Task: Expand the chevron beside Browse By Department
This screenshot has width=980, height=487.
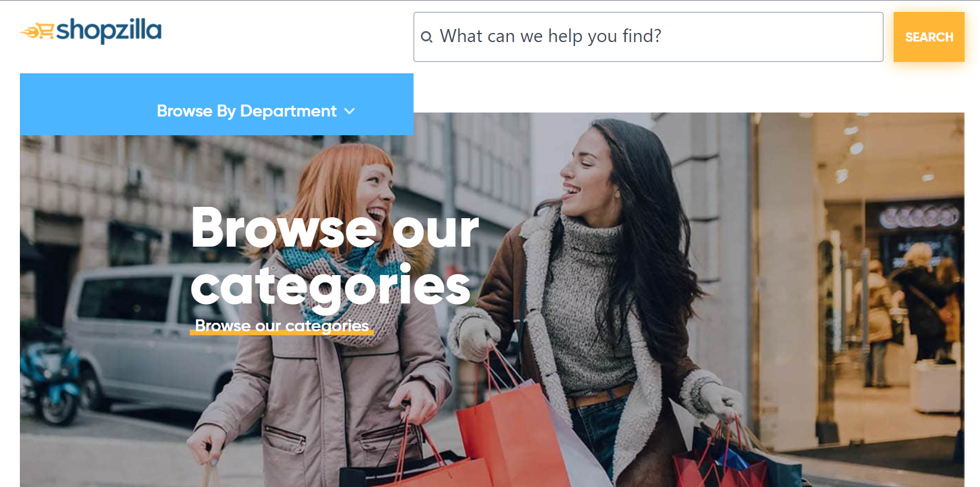Action: pyautogui.click(x=350, y=111)
